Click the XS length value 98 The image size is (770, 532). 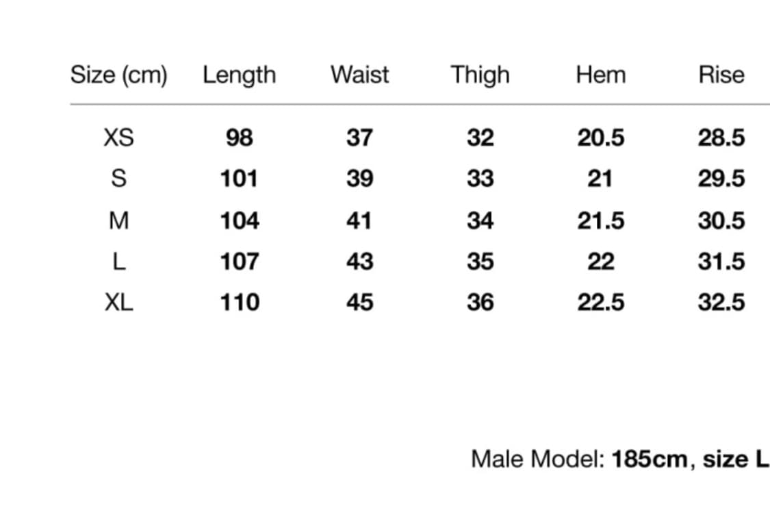pos(239,138)
